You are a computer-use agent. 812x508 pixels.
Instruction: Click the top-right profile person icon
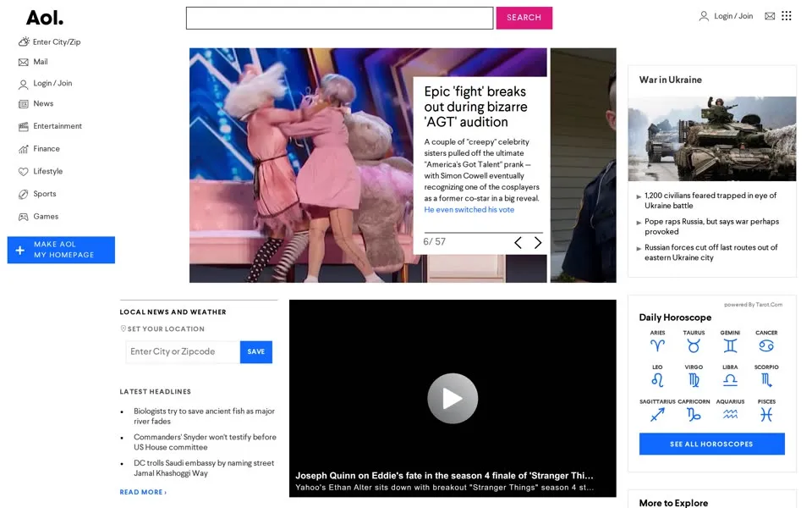[704, 17]
